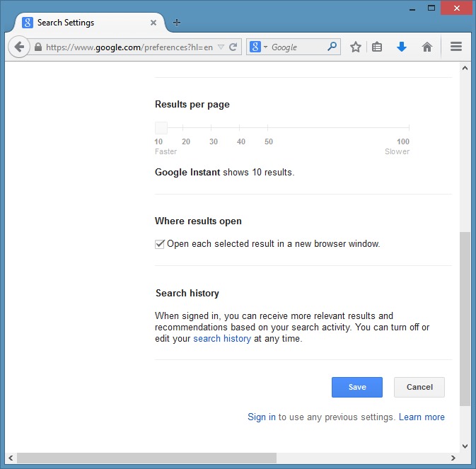Open the search history link
This screenshot has width=476, height=469.
(x=222, y=338)
